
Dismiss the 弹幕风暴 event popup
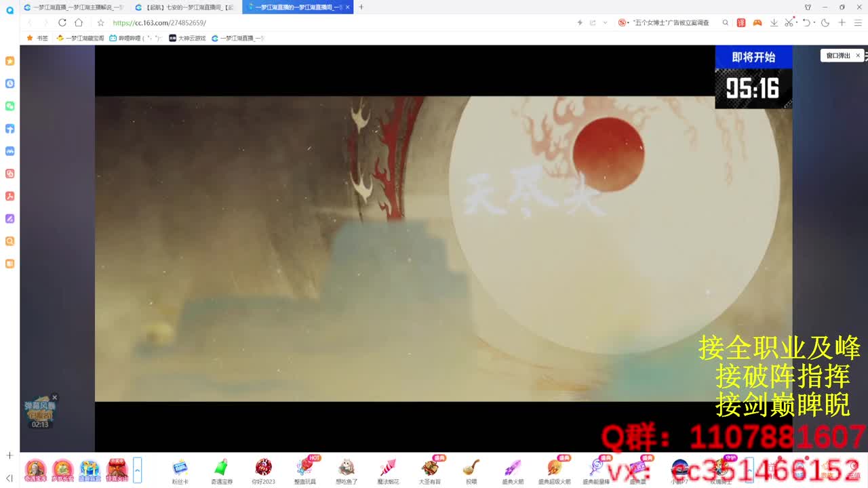click(54, 396)
